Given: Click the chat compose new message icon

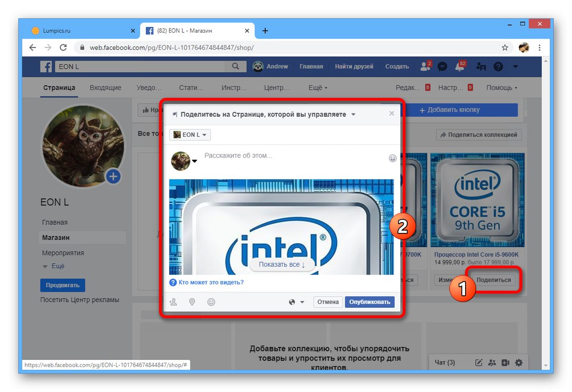Looking at the screenshot, I should point(479,362).
